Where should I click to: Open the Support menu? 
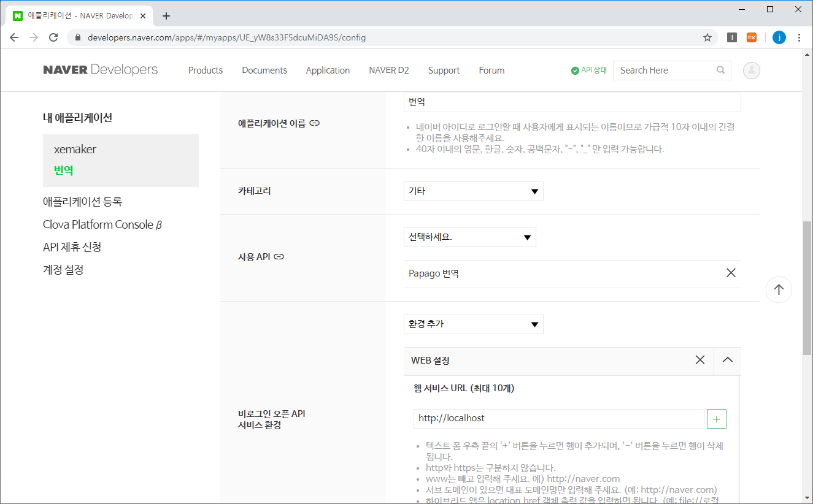pos(444,71)
